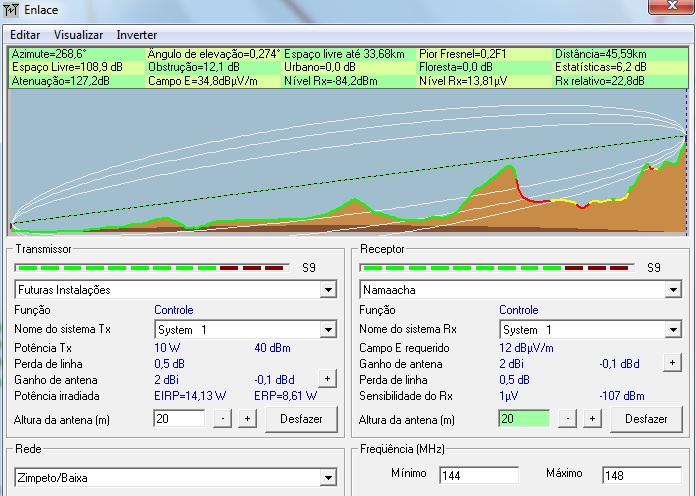Image resolution: width=696 pixels, height=496 pixels.
Task: Increase transmitter antenna height with plus button
Action: click(x=246, y=419)
